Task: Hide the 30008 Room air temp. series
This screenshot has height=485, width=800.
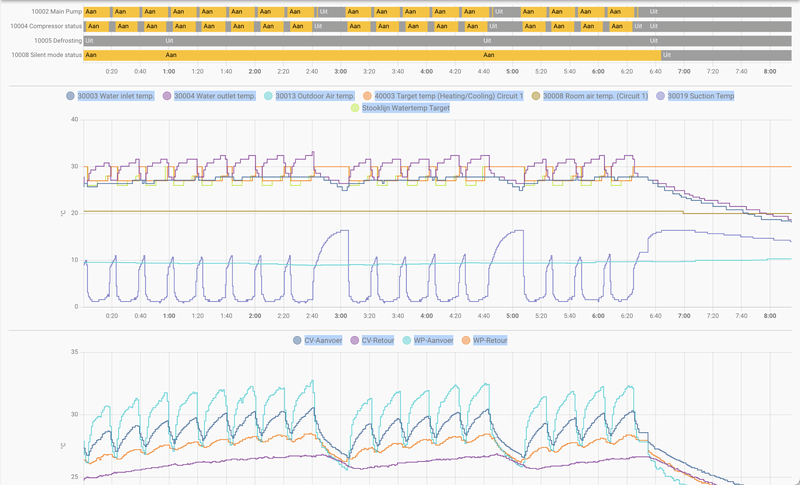Action: pyautogui.click(x=589, y=96)
